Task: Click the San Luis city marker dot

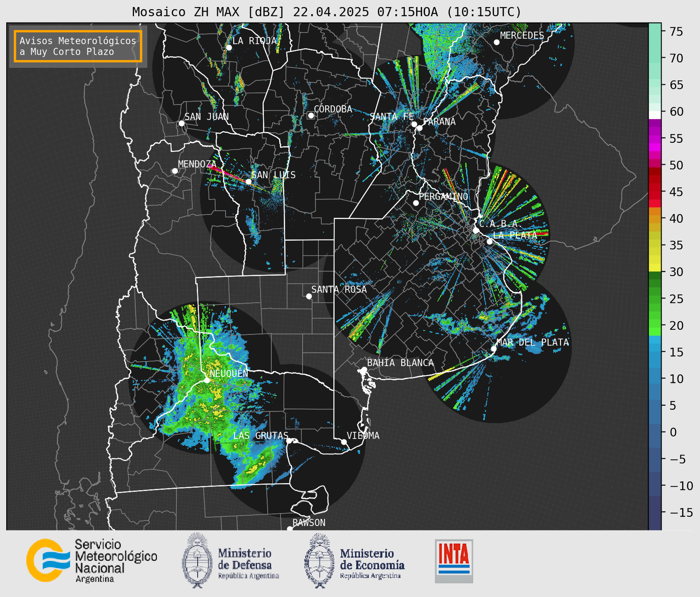Action: tap(248, 181)
